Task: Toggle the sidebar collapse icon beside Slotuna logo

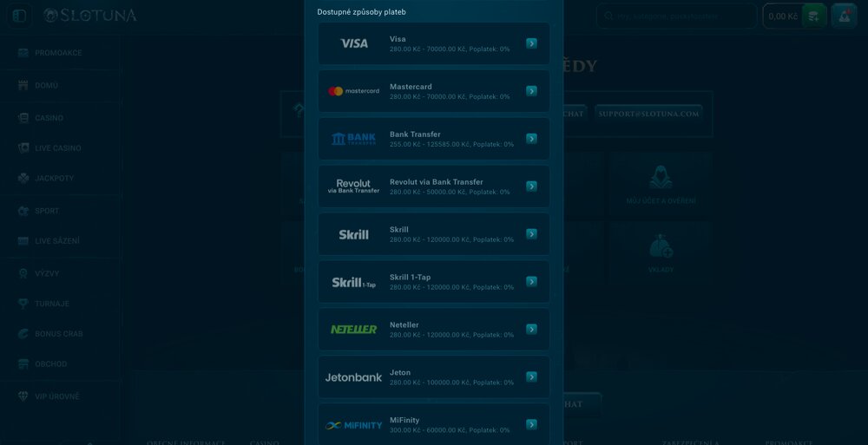Action: 19,16
